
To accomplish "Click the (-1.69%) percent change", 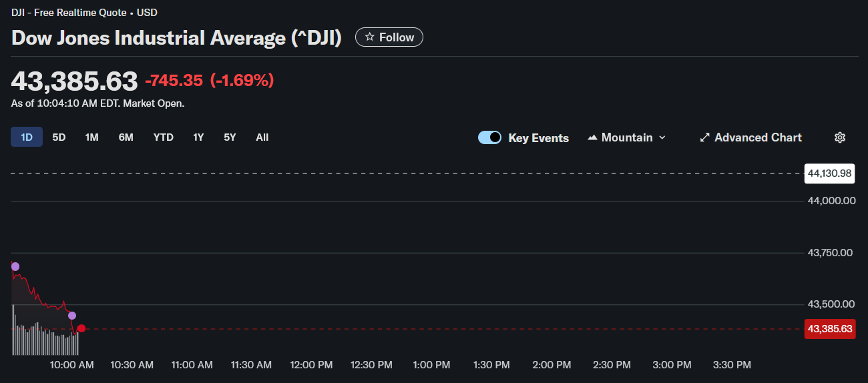I will coord(242,81).
